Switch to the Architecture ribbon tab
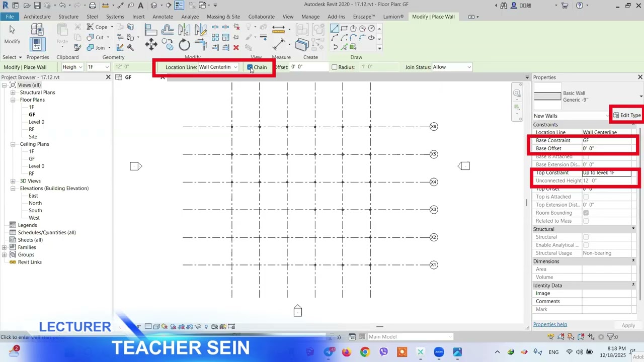The image size is (644, 362). [37, 17]
